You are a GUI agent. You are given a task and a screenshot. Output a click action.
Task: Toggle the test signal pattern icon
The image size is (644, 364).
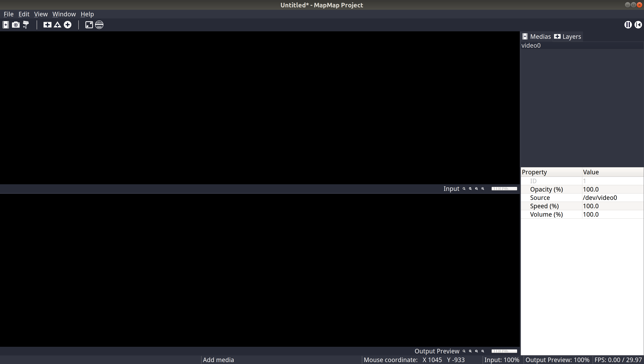[99, 25]
